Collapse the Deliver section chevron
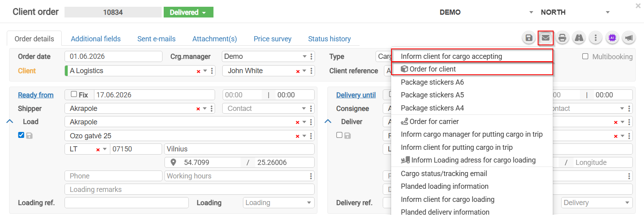The image size is (644, 215). [328, 122]
